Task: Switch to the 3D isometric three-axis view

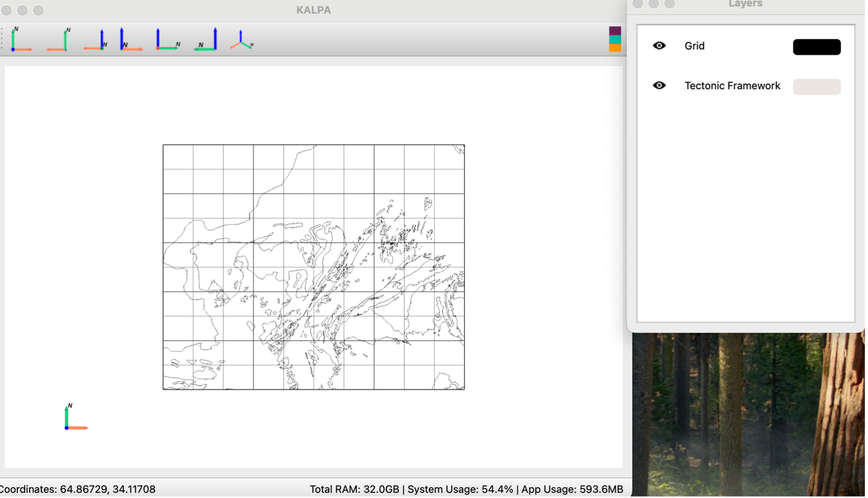Action: [241, 40]
